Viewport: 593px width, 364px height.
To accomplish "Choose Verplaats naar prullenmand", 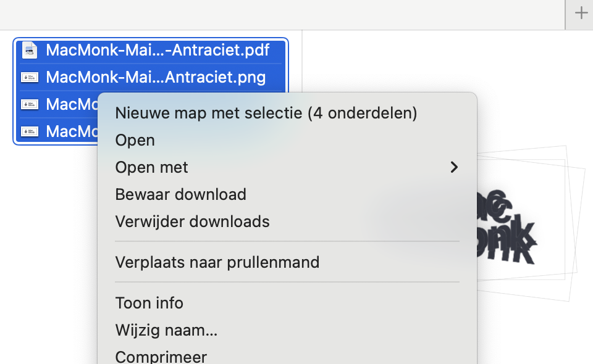I will (x=217, y=262).
